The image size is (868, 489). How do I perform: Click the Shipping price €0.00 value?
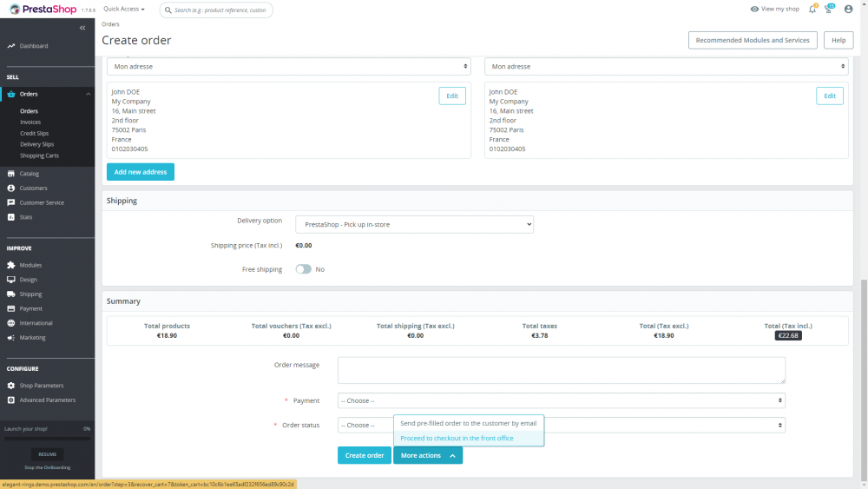pyautogui.click(x=303, y=245)
